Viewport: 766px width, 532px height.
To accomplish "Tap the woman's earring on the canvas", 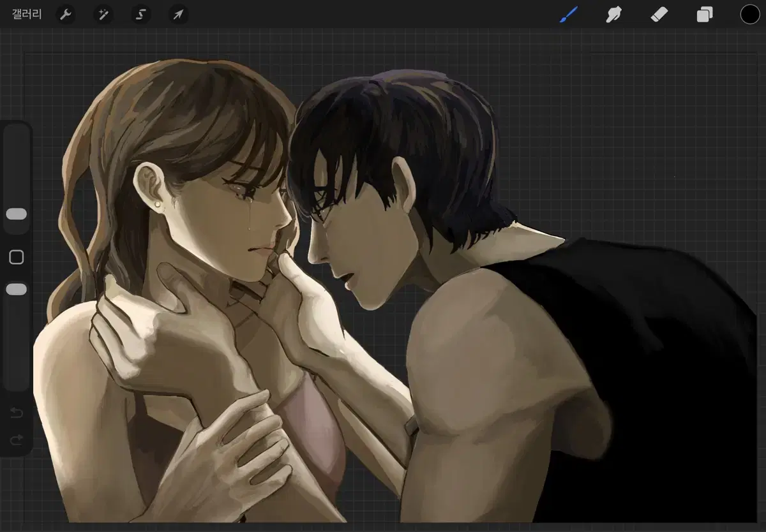I will point(157,203).
